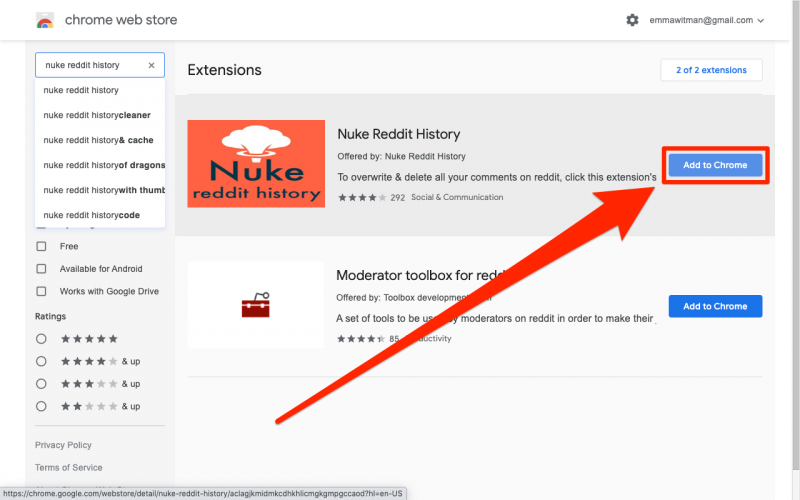Open the settings gear icon
800x500 pixels.
pyautogui.click(x=632, y=20)
